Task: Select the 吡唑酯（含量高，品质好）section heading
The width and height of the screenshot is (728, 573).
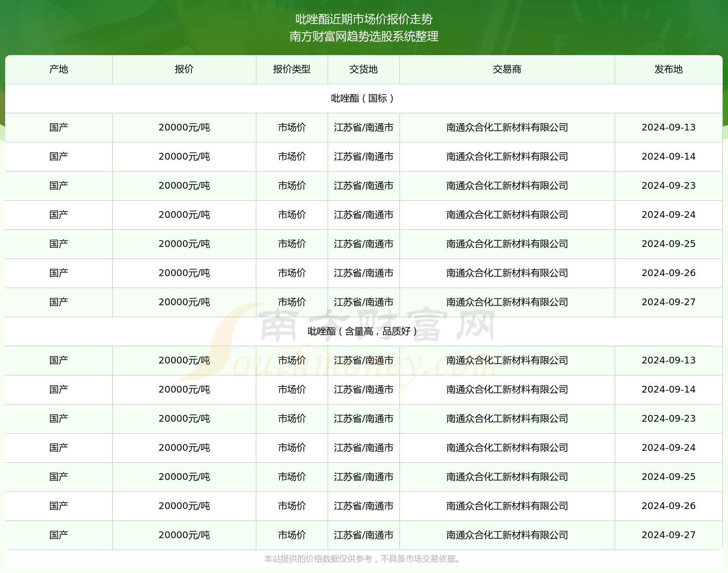Action: [x=363, y=331]
